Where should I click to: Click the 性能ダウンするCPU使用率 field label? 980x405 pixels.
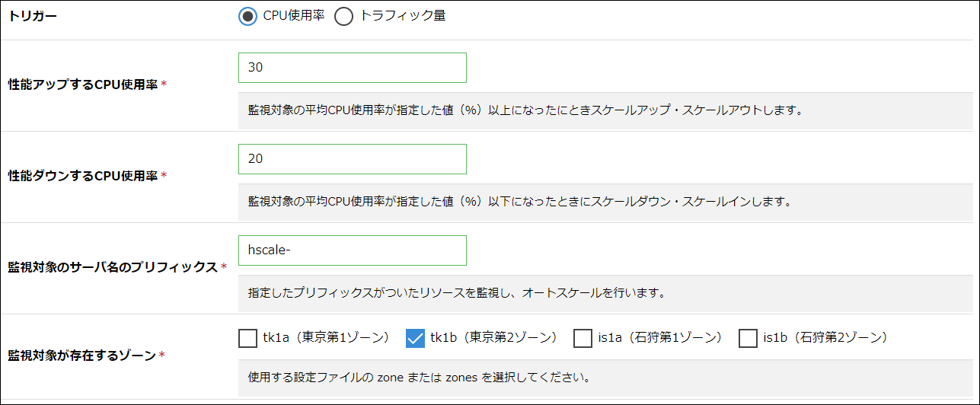click(82, 176)
